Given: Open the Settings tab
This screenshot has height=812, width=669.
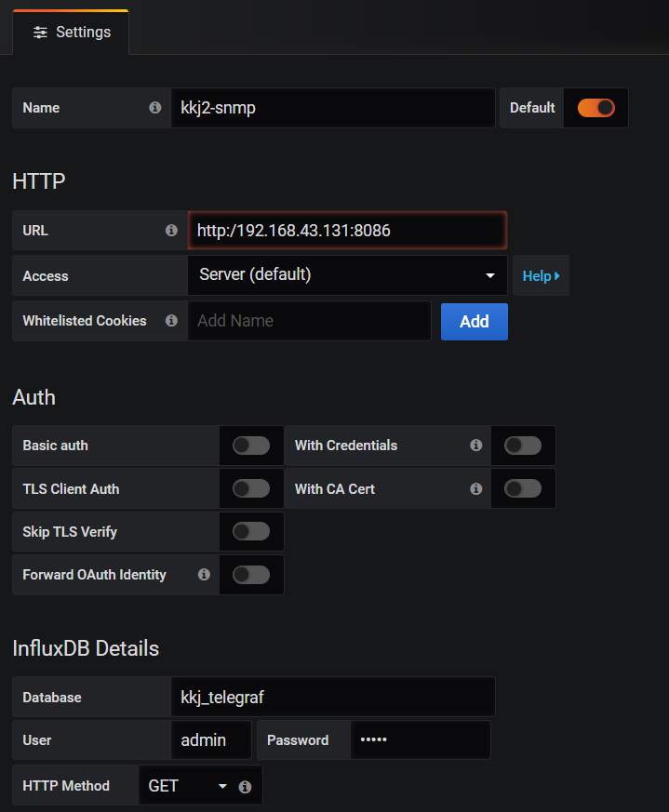Looking at the screenshot, I should [71, 33].
